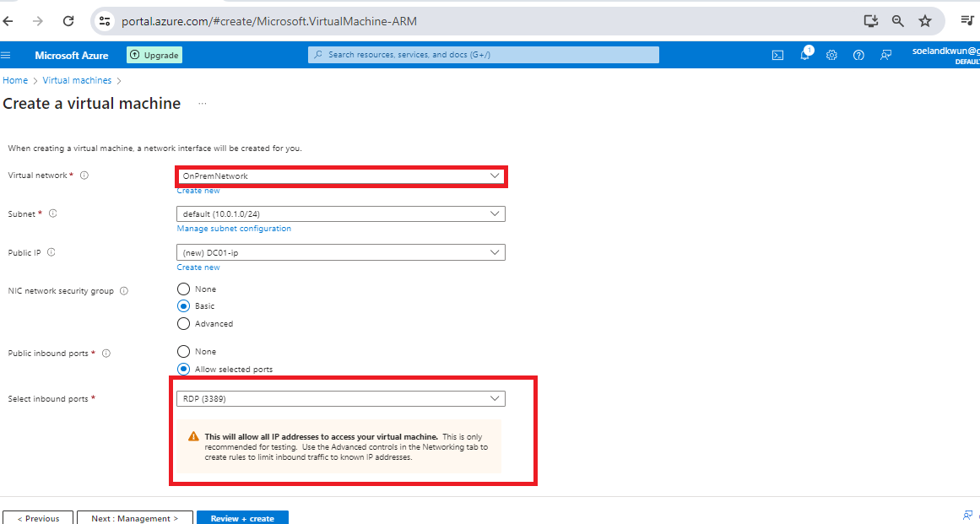Open Manage subnet configuration link
Image resolution: width=980 pixels, height=524 pixels.
pyautogui.click(x=234, y=229)
